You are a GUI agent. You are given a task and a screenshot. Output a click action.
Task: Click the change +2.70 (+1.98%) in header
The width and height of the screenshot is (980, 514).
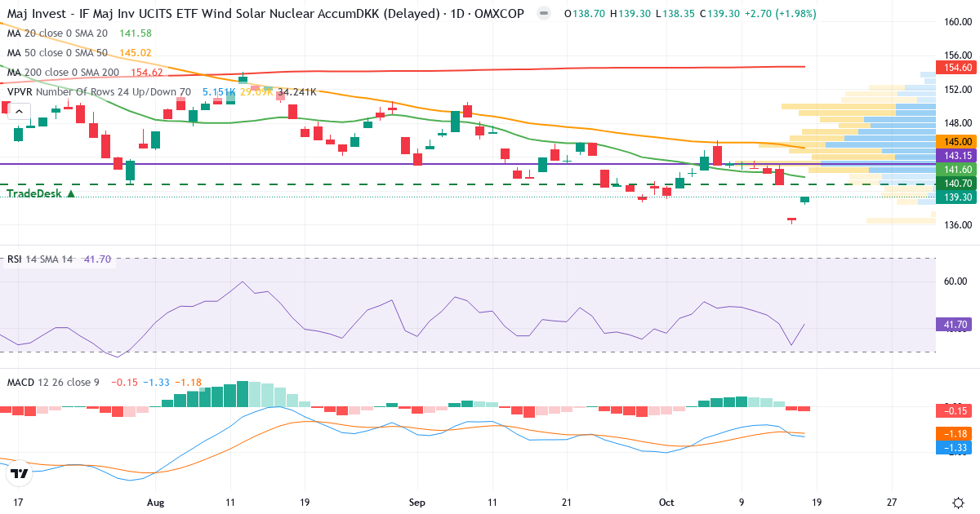(780, 14)
